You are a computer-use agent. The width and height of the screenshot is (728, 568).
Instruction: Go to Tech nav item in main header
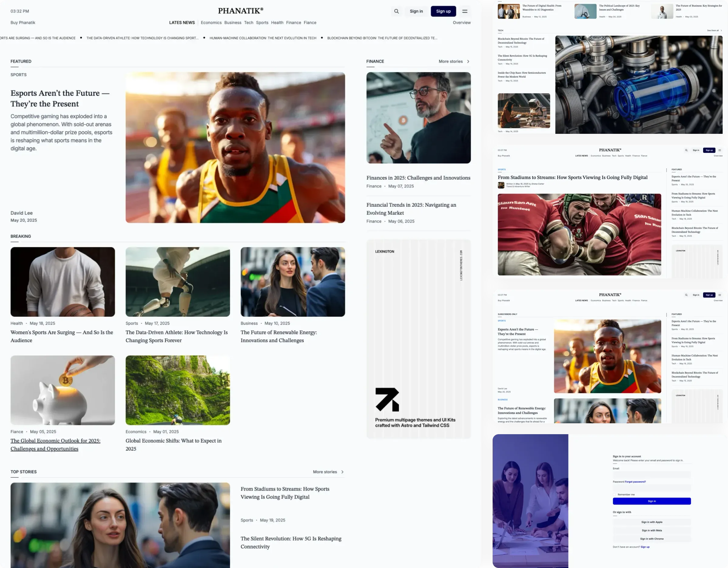coord(249,23)
